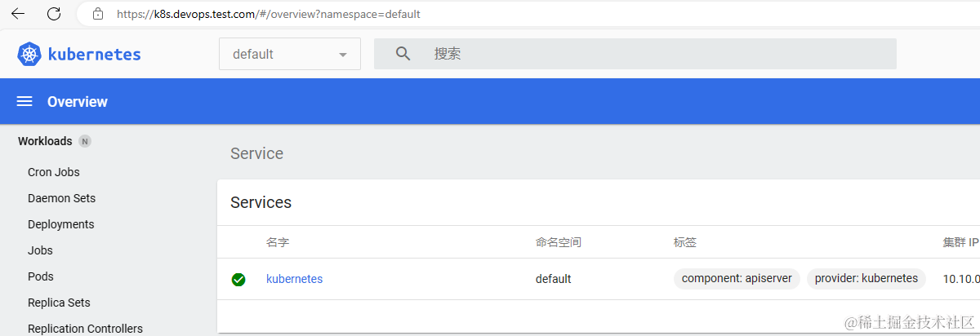Image resolution: width=980 pixels, height=336 pixels.
Task: Open Daemon Sets in the sidebar
Action: click(x=61, y=198)
